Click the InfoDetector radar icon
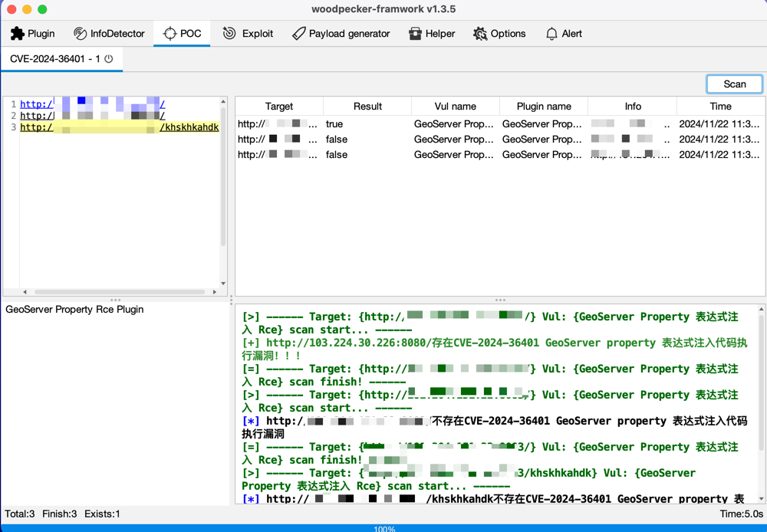 (x=80, y=33)
